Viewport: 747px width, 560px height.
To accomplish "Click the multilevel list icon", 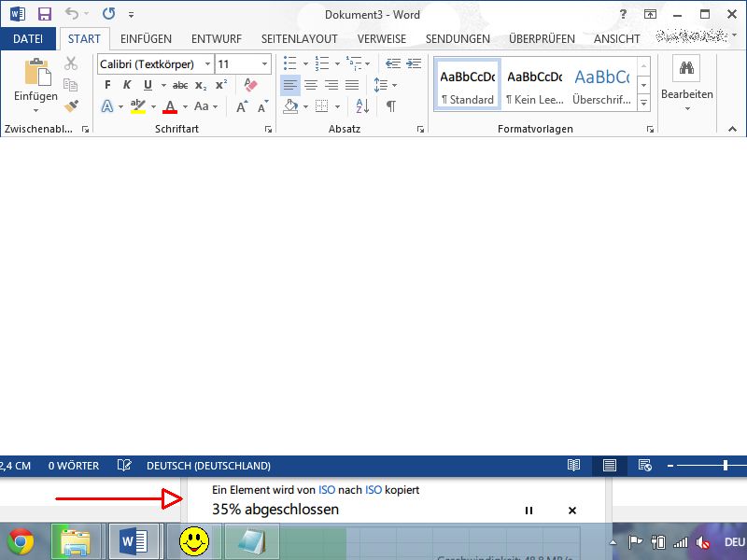I will tap(354, 63).
